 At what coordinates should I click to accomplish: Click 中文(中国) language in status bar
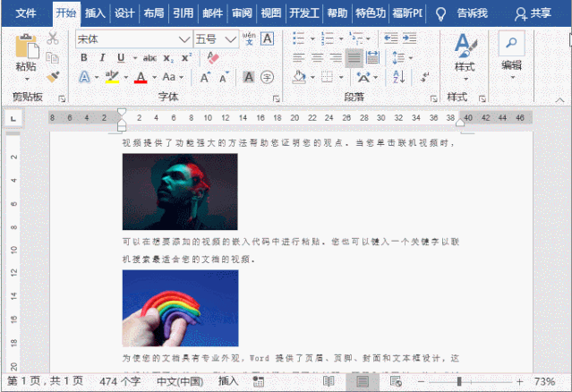[x=180, y=382]
